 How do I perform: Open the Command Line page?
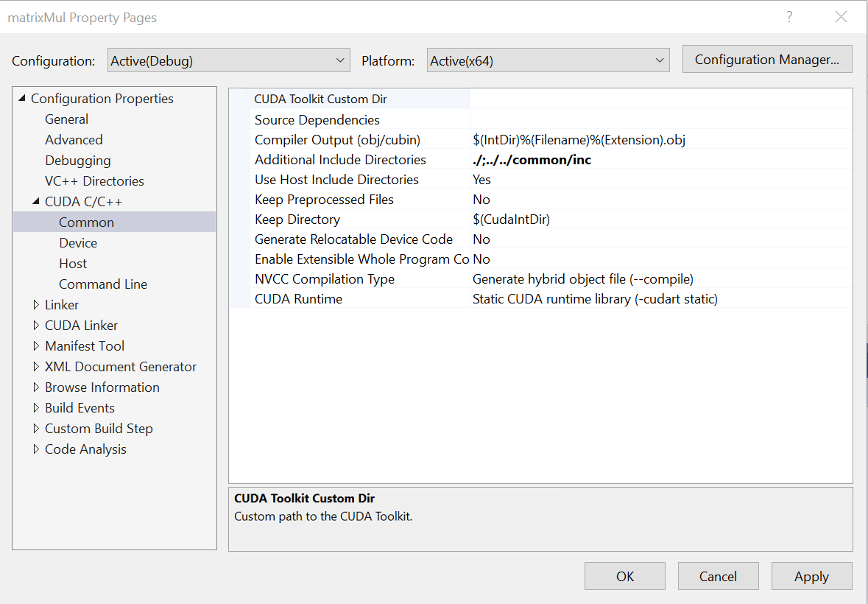(x=103, y=284)
